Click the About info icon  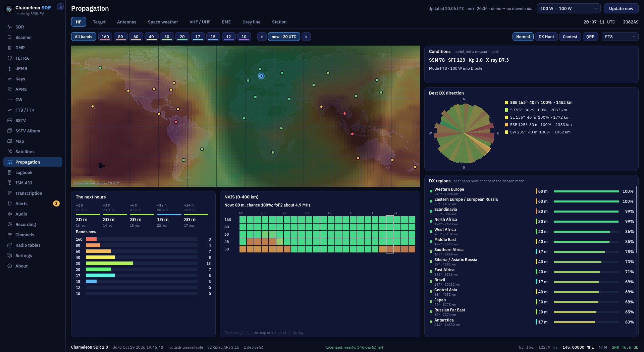(10, 266)
